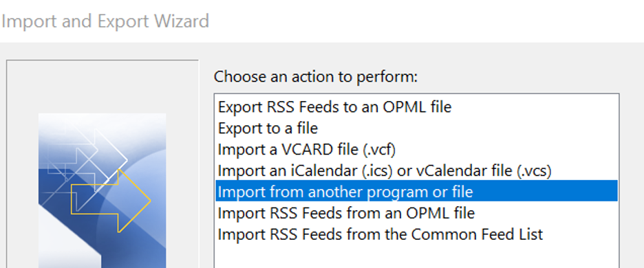Click the "Choose an action to perform:" label

[x=315, y=76]
